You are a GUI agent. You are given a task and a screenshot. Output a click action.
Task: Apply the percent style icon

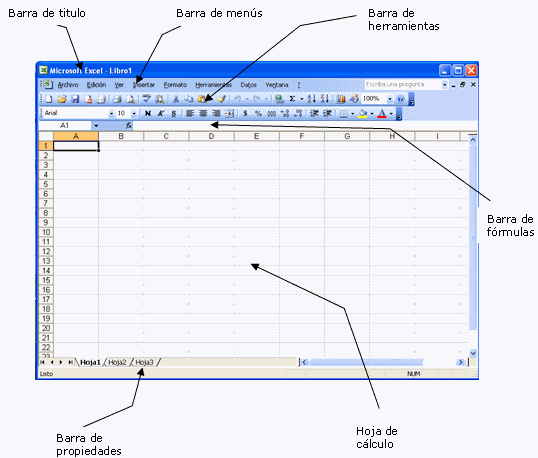pos(258,114)
